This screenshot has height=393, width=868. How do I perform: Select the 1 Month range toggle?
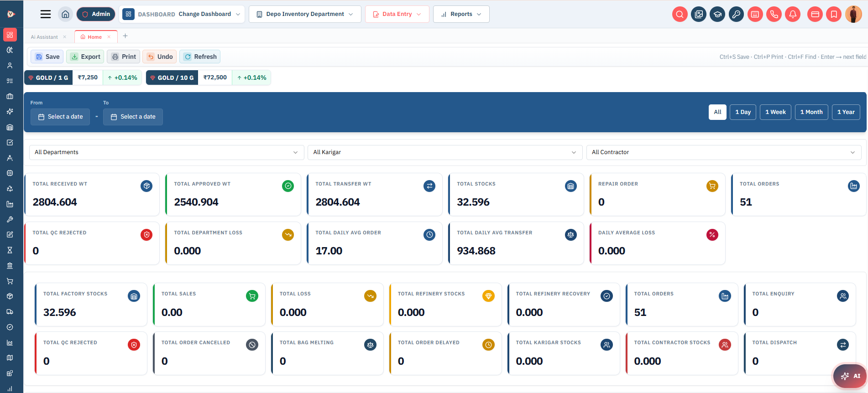[x=811, y=112]
